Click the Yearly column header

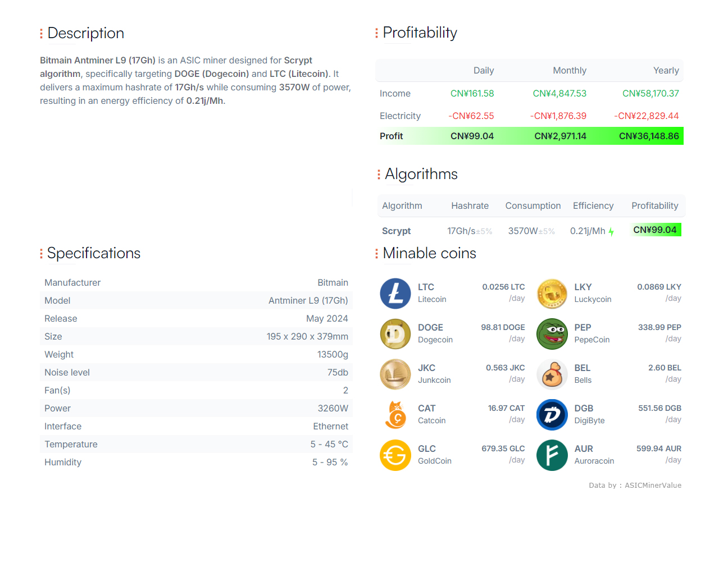[666, 71]
